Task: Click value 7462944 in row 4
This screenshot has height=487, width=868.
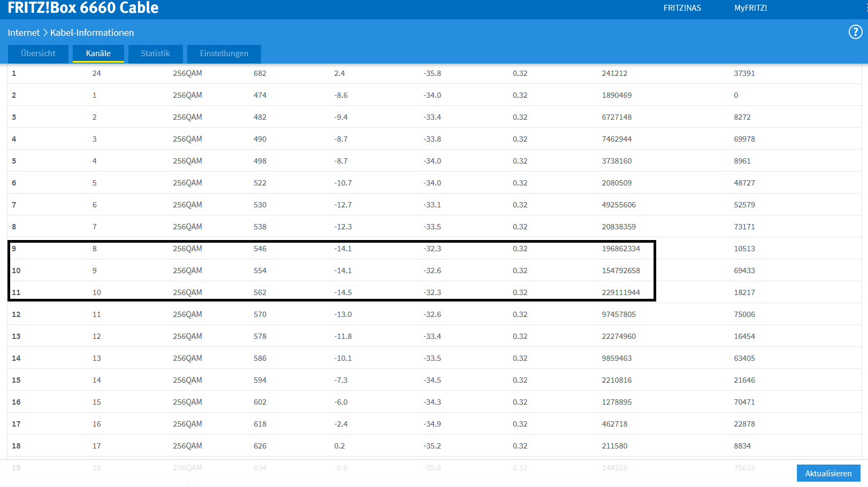Action: (617, 139)
